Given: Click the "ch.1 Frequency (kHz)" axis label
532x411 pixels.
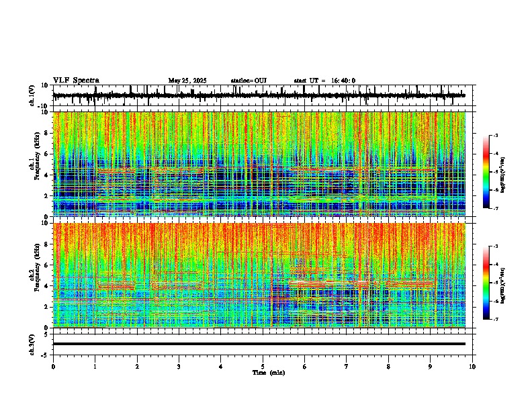Looking at the screenshot, I should (x=35, y=155).
